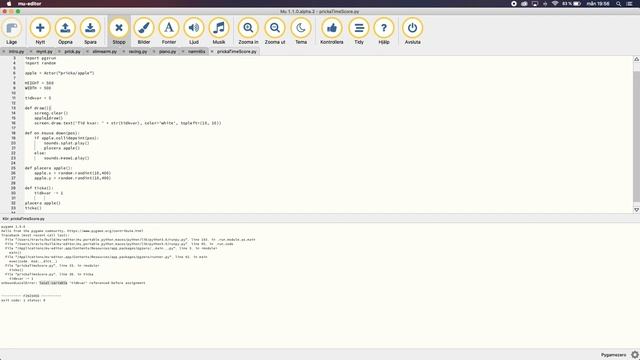This screenshot has width=640, height=360.
Task: Open the Notification Center icon
Action: (x=630, y=4)
